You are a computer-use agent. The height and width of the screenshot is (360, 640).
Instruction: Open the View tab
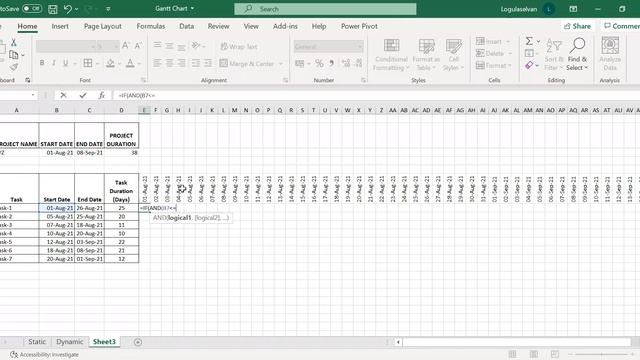tap(251, 26)
